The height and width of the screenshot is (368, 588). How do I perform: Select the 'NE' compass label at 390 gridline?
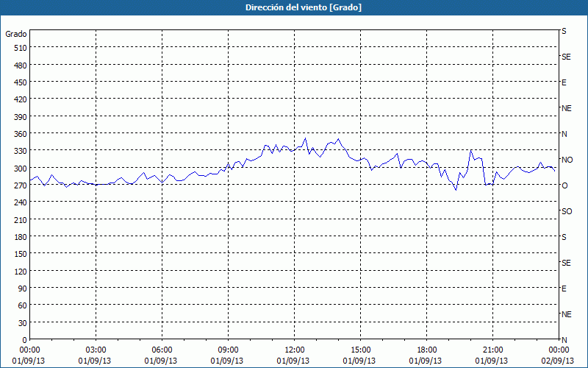567,108
